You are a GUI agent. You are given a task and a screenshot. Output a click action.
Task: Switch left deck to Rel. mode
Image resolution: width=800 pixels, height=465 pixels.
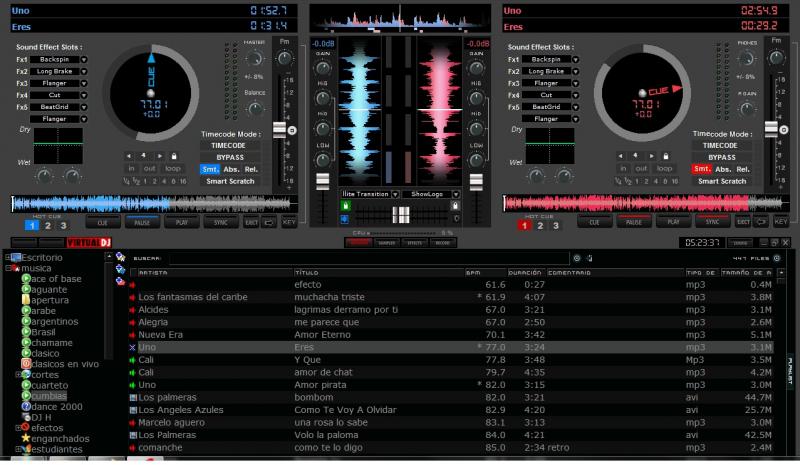251,169
